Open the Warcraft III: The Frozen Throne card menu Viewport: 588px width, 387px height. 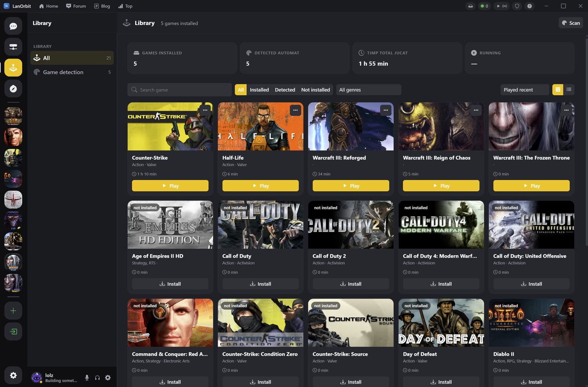566,110
